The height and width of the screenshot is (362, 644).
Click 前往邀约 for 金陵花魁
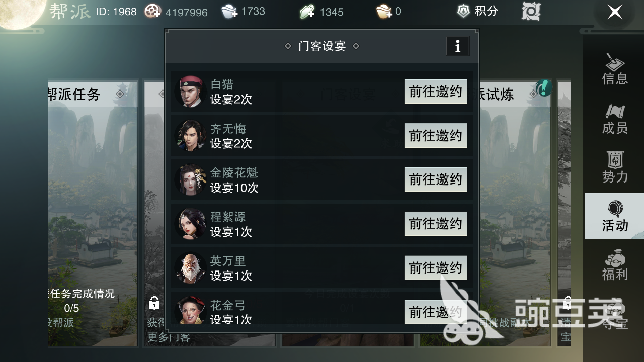(436, 179)
